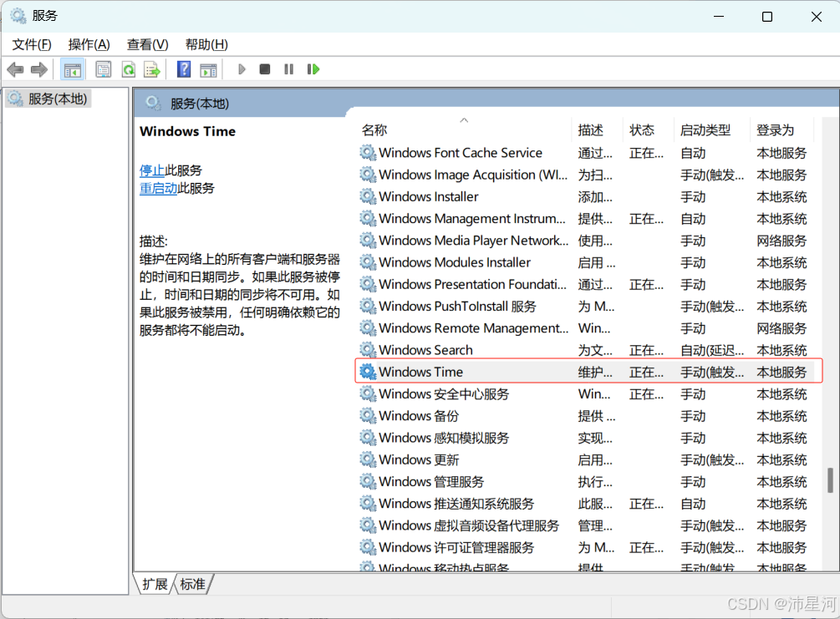Open the 查看(V) menu

[x=147, y=44]
